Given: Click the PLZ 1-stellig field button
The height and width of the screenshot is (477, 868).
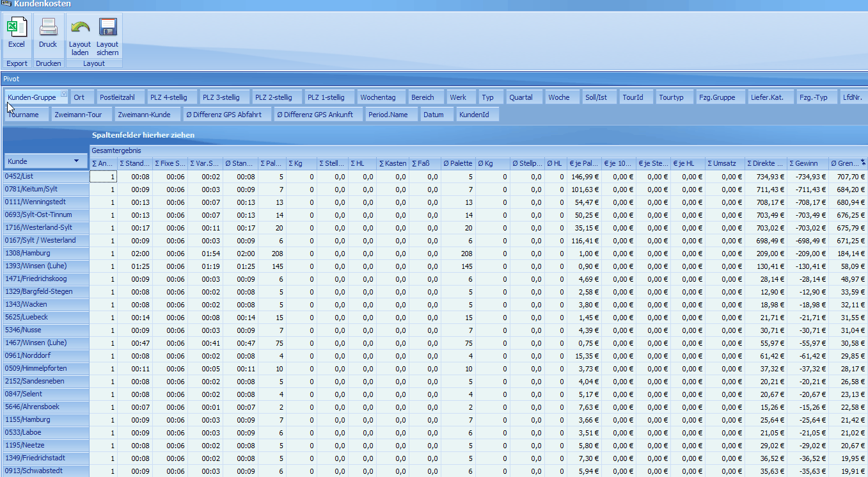Looking at the screenshot, I should pos(329,97).
